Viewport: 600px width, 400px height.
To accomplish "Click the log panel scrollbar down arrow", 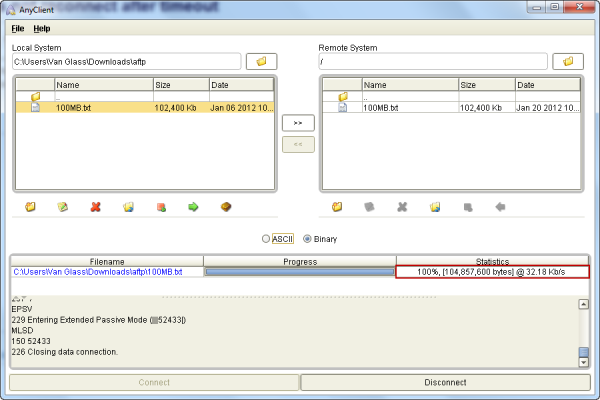I will tap(584, 364).
